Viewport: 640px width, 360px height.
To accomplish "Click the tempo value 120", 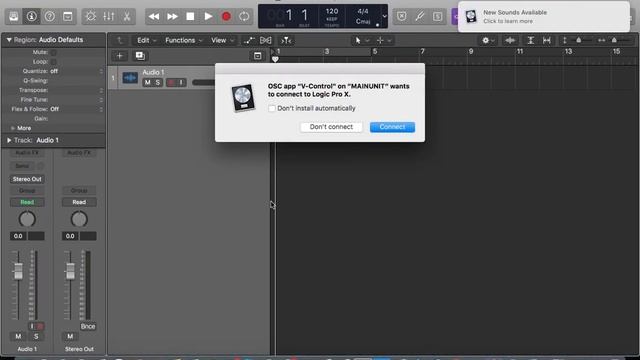I will tap(332, 11).
